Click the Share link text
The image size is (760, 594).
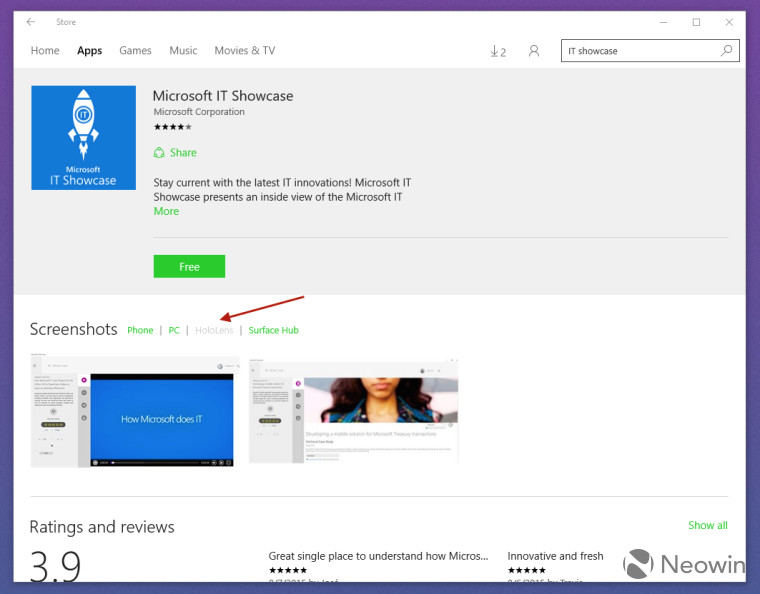[183, 153]
